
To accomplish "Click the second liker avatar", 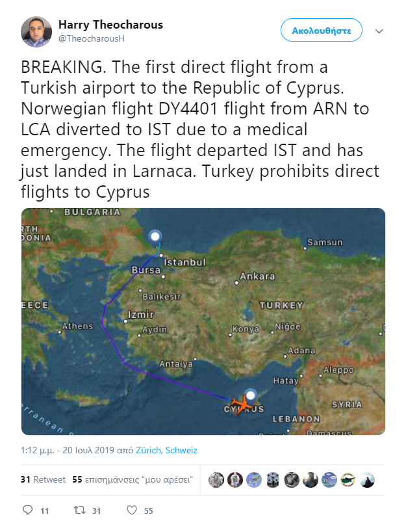I will click(x=235, y=480).
